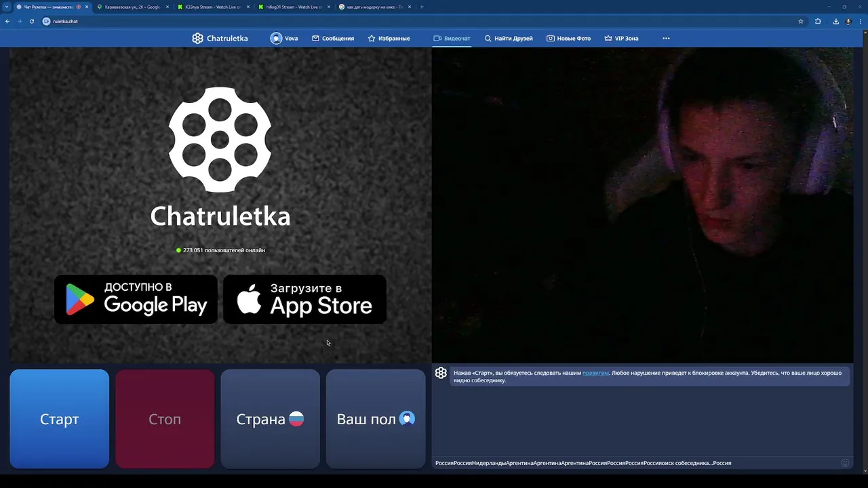Image resolution: width=868 pixels, height=488 pixels.
Task: Click the site info icon in address bar
Action: pos(47,21)
